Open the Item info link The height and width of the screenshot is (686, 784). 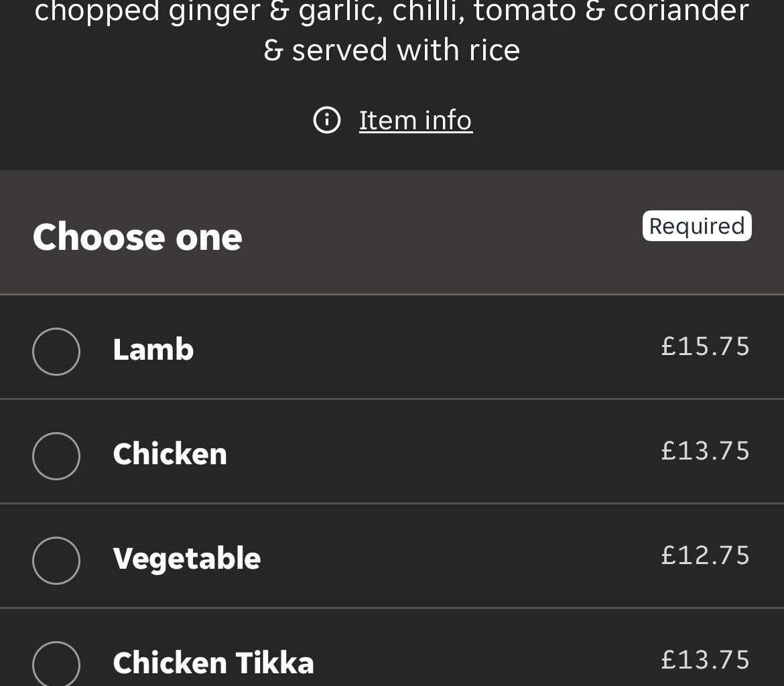[415, 121]
